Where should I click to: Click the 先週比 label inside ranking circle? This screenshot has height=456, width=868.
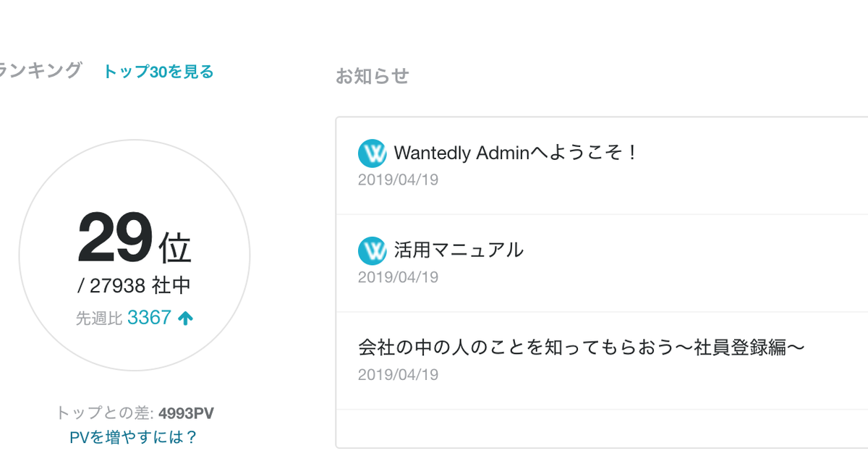pos(99,318)
